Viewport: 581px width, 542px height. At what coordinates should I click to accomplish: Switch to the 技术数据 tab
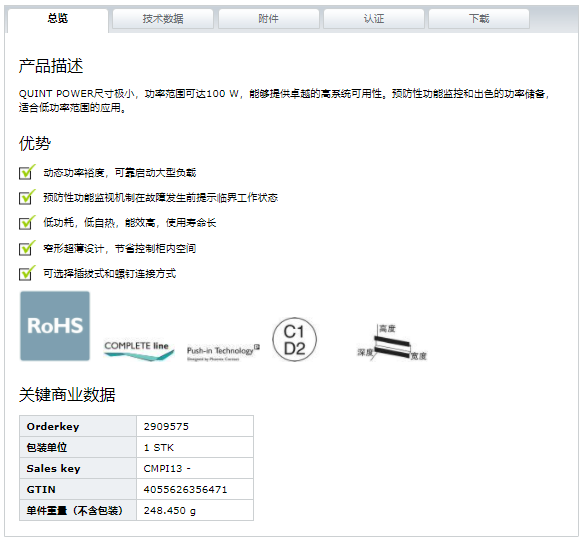point(163,19)
